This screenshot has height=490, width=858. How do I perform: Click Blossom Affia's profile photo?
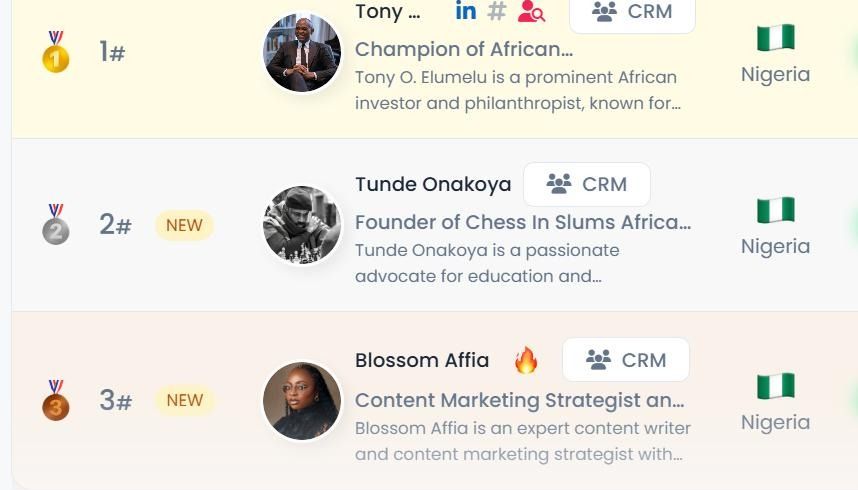302,400
